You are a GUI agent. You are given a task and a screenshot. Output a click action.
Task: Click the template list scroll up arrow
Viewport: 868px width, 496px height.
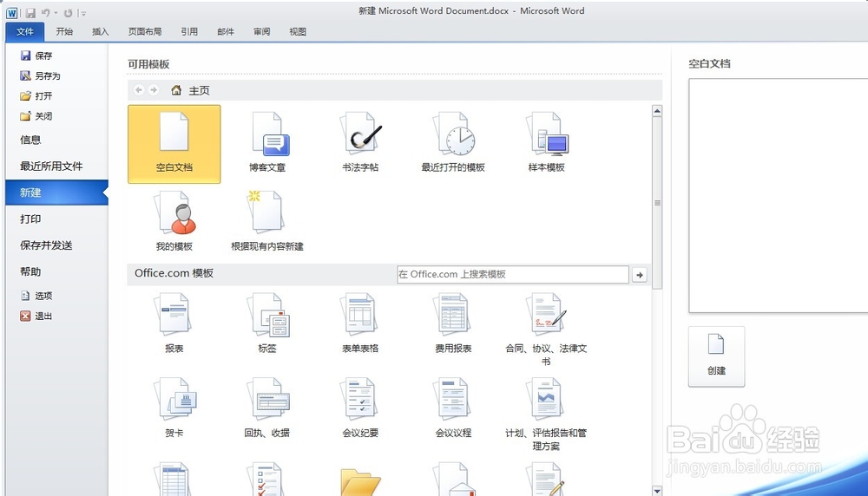(657, 111)
